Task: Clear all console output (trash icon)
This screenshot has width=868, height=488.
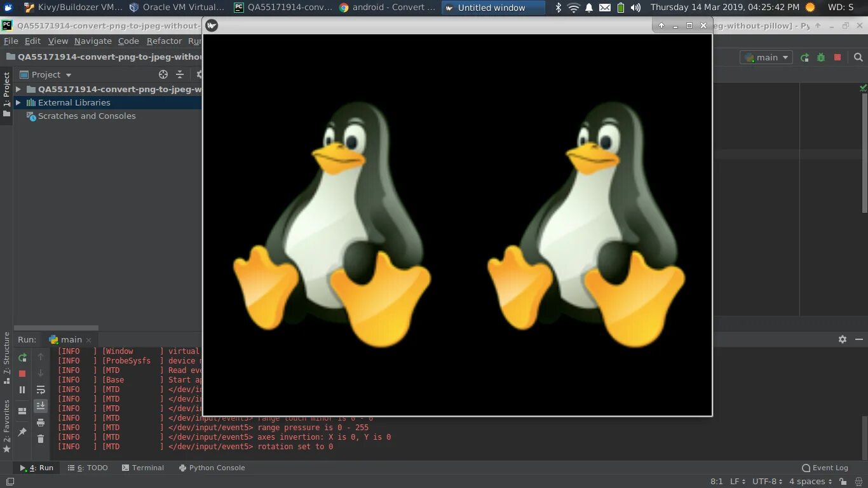Action: [41, 438]
